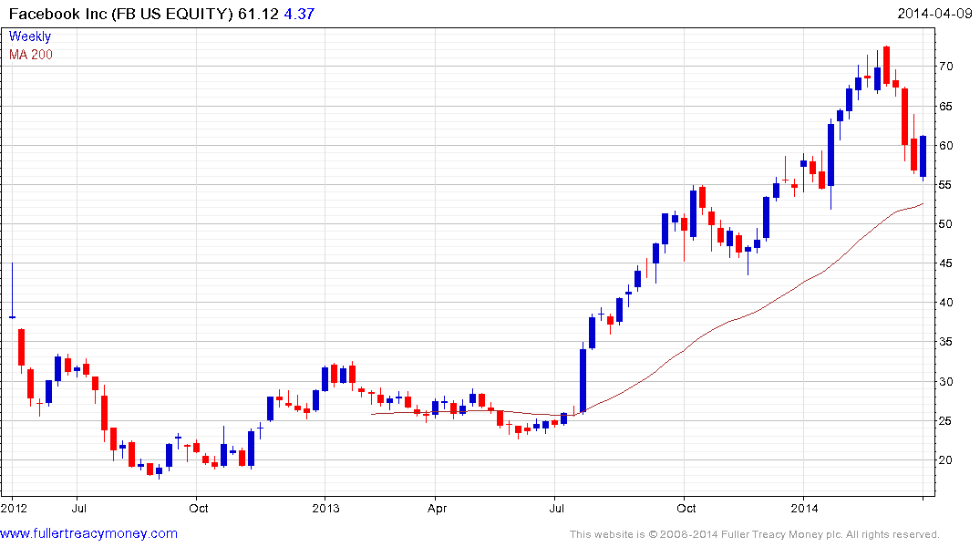Click the 25 price axis label
Image resolution: width=980 pixels, height=547 pixels.
(x=945, y=420)
